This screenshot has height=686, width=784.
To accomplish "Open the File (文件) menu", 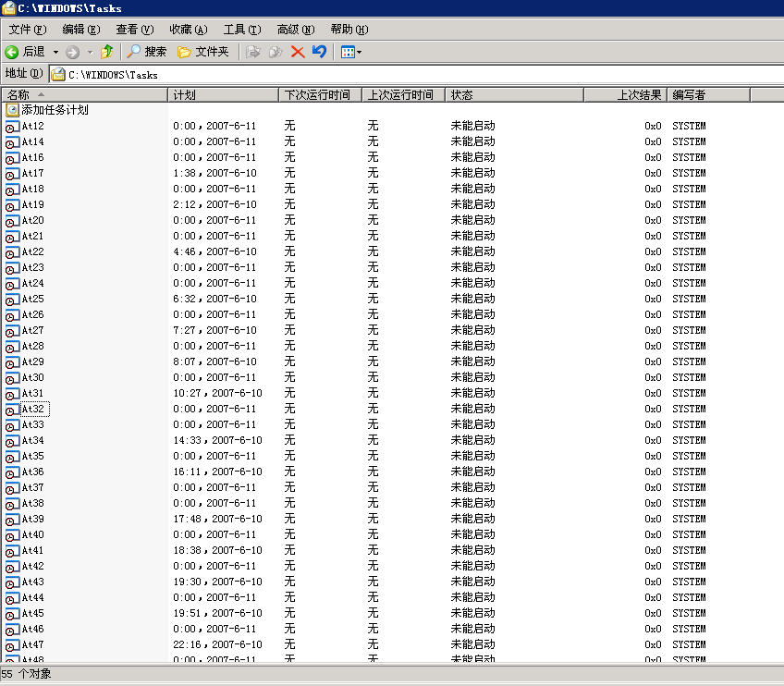I will [x=27, y=30].
